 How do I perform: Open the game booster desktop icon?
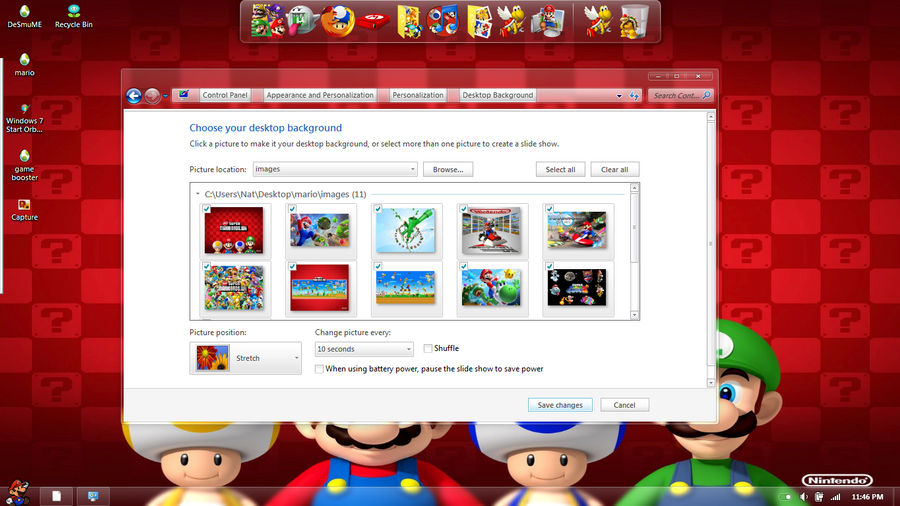24,165
